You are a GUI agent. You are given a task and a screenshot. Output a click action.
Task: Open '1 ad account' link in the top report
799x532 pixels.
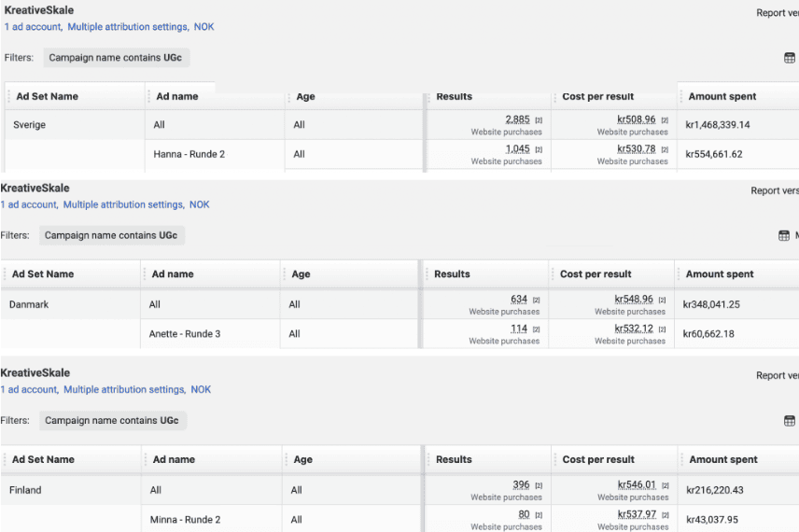33,27
